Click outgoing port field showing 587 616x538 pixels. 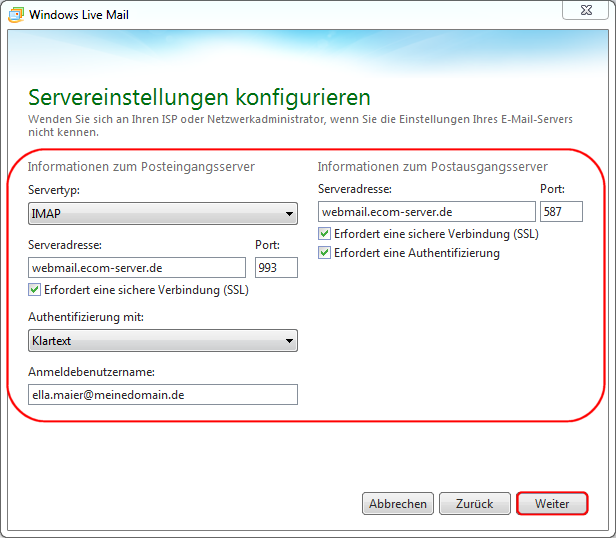[x=561, y=212]
